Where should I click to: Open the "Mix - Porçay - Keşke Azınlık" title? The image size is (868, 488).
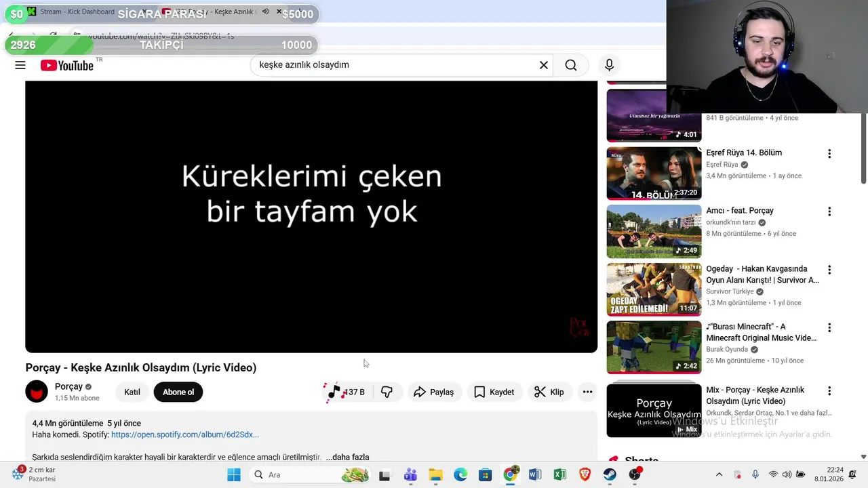point(755,396)
